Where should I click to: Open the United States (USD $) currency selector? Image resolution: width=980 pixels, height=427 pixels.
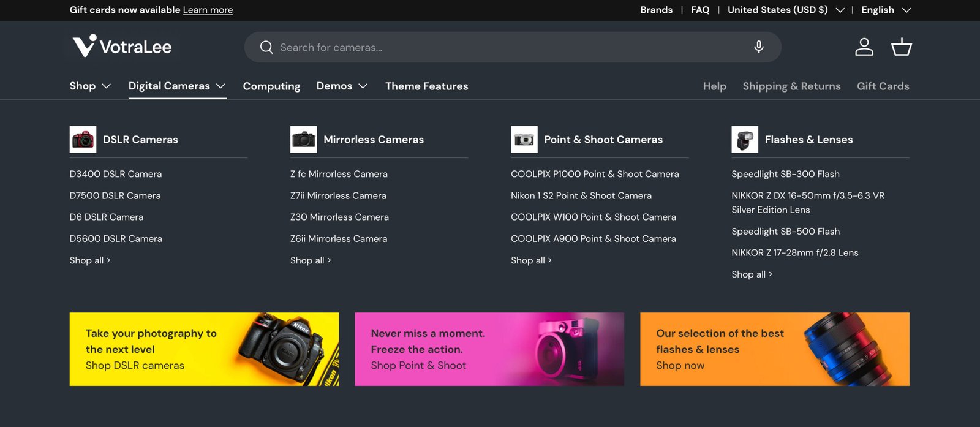point(785,10)
